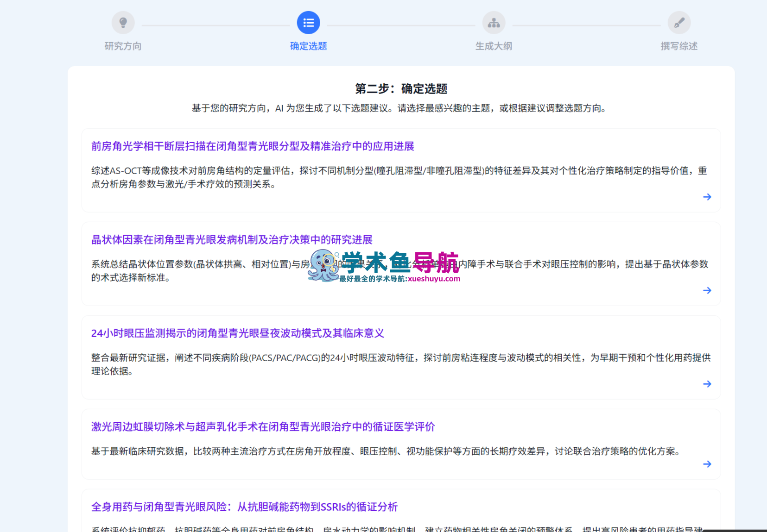
Task: Click the arrow on the AS-OCT topic card
Action: coord(707,197)
